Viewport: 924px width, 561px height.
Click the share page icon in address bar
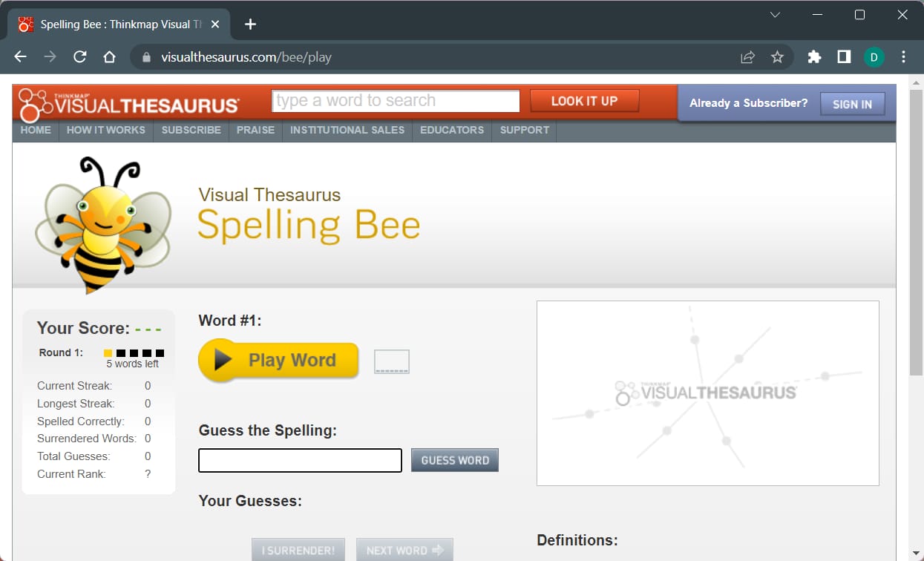[x=747, y=57]
